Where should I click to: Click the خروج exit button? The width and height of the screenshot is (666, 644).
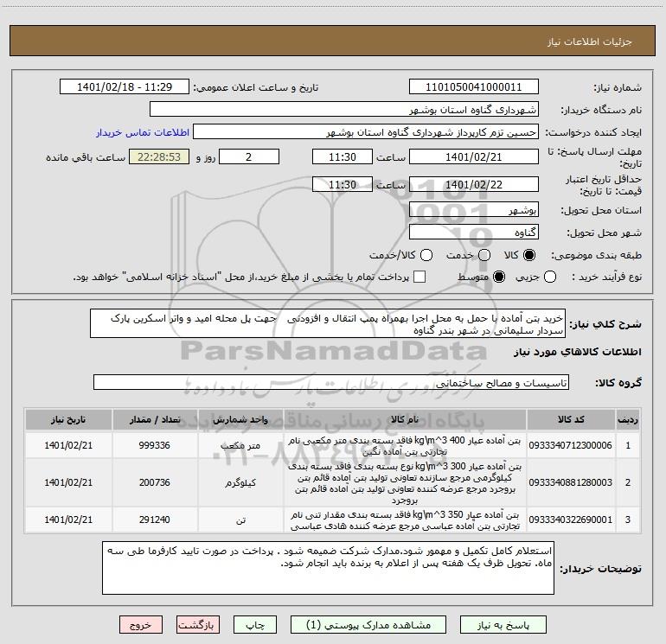[x=141, y=625]
